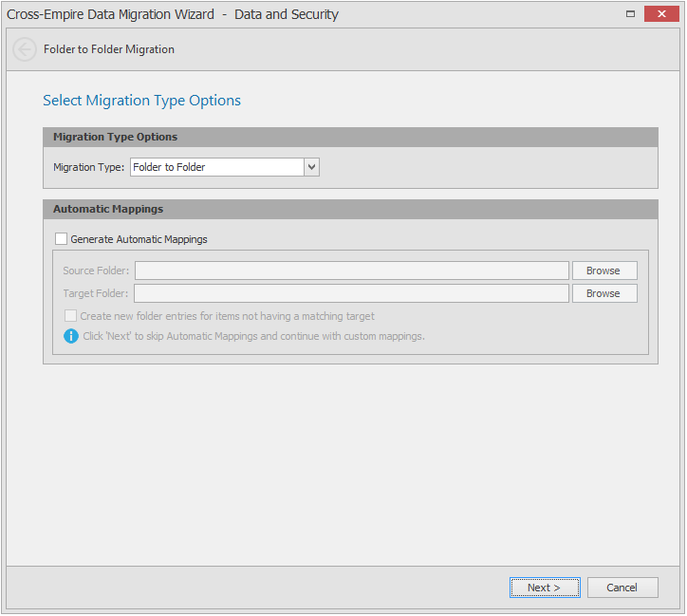687x616 pixels.
Task: Cancel the migration wizard
Action: 622,588
